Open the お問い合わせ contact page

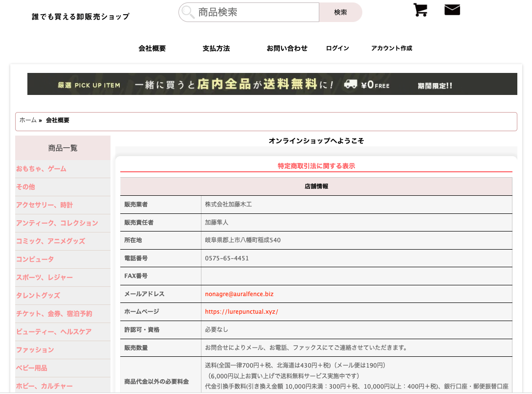287,48
